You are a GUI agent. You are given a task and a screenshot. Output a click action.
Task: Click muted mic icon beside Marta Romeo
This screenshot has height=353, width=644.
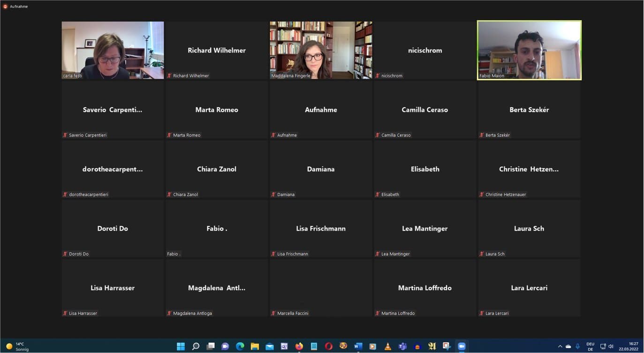169,135
